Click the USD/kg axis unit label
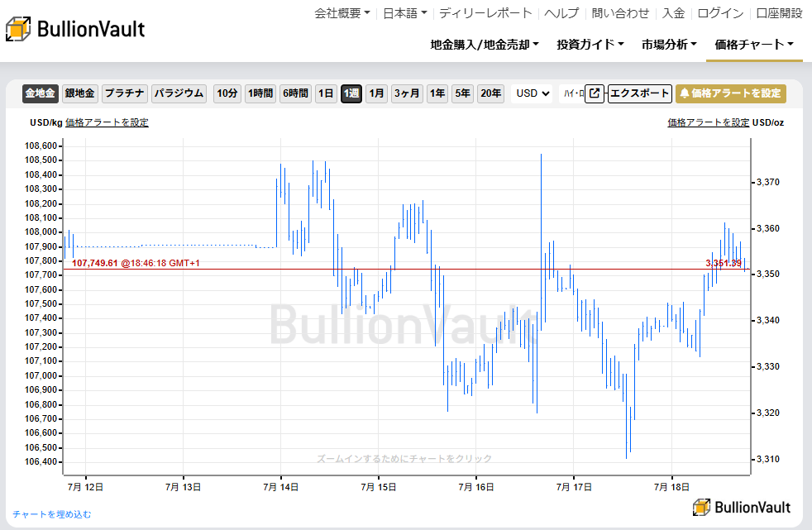Image resolution: width=812 pixels, height=530 pixels. [46, 122]
